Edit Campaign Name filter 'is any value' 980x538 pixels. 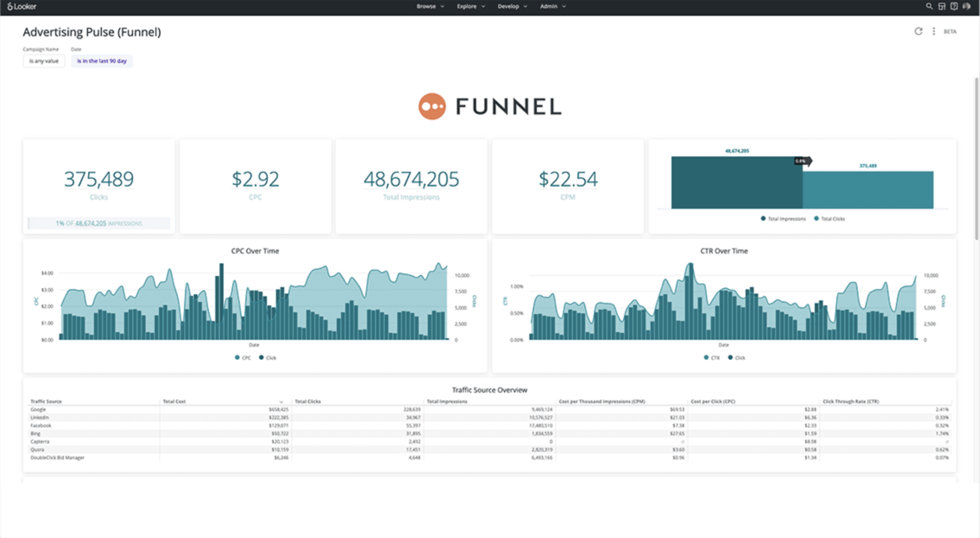point(44,61)
